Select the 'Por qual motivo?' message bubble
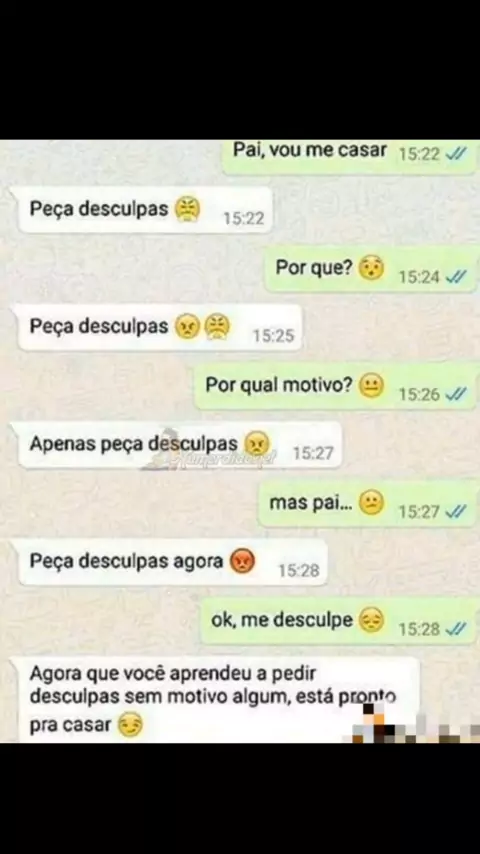 [336, 387]
